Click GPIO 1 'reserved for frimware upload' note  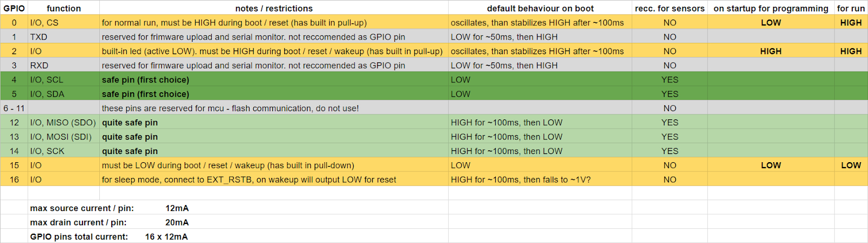point(274,37)
